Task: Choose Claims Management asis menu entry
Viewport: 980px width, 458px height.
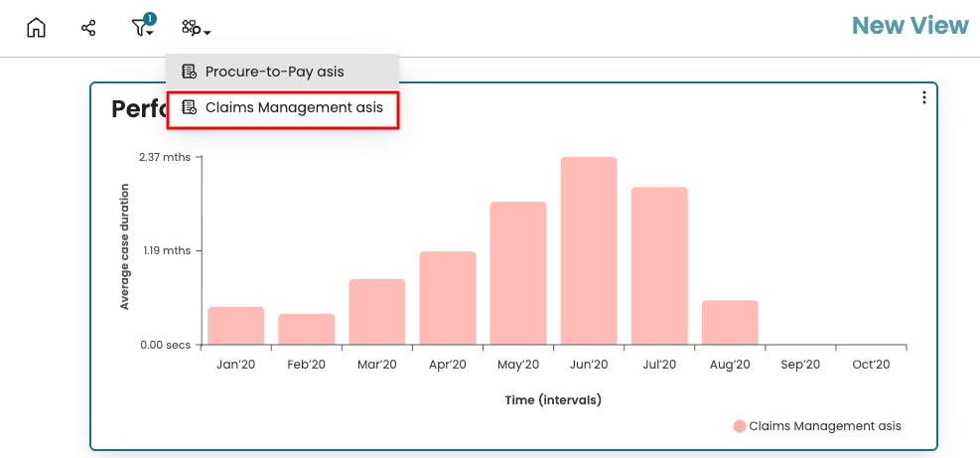Action: (x=293, y=108)
